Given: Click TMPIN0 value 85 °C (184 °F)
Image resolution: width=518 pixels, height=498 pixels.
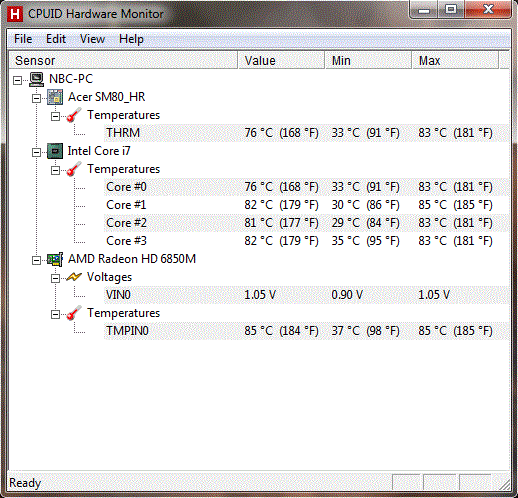Looking at the screenshot, I should pyautogui.click(x=281, y=331).
